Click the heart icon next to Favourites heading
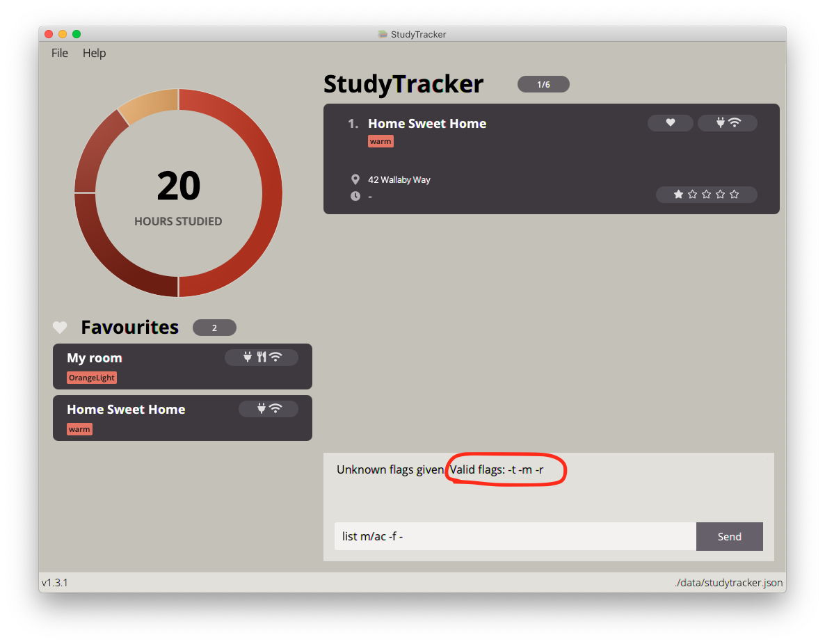This screenshot has width=825, height=644. pos(60,328)
